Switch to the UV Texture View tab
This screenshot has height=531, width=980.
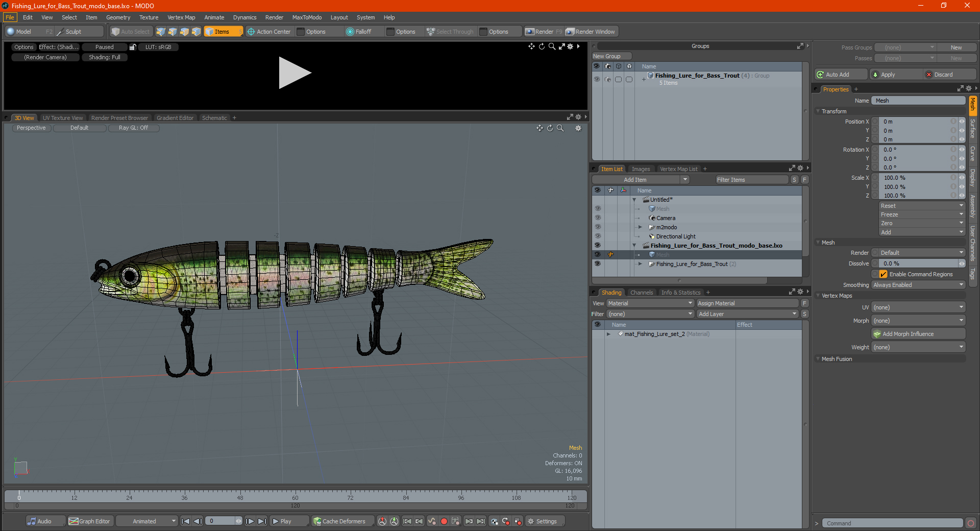[63, 118]
